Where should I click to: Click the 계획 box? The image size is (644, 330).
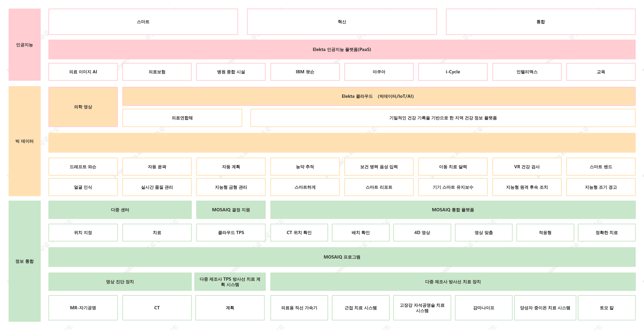tap(230, 308)
